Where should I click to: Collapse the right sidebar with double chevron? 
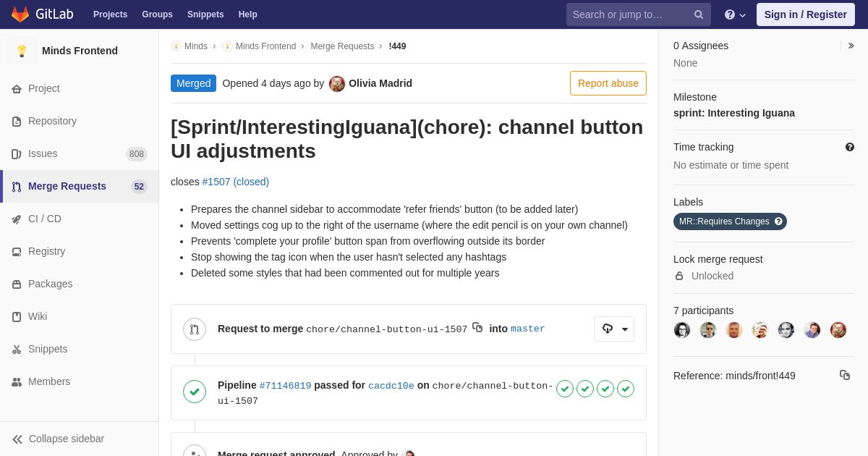851,46
